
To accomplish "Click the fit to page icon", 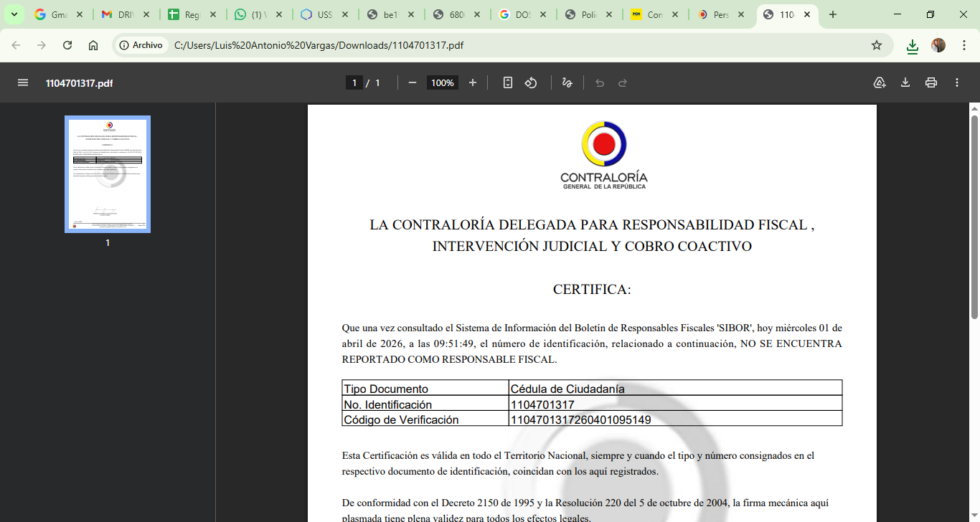I will click(x=508, y=82).
